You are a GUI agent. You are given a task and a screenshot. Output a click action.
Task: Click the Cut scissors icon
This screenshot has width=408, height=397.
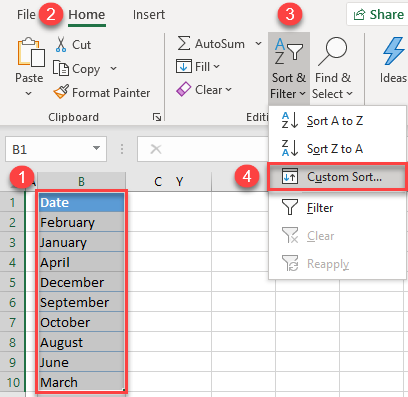(x=61, y=44)
